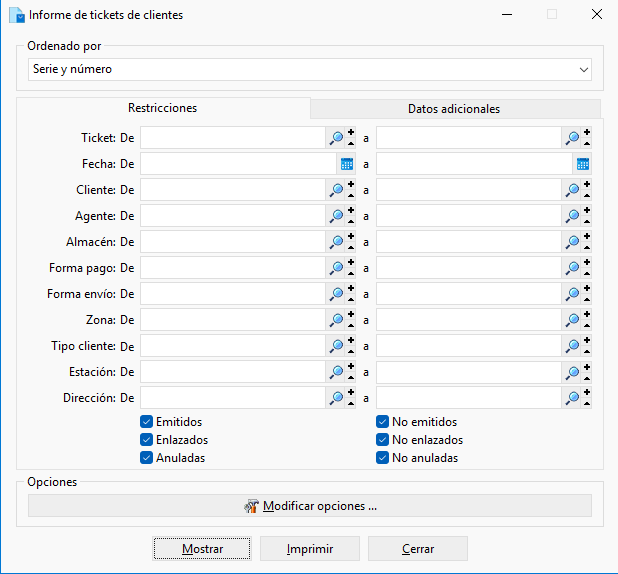The height and width of the screenshot is (574, 618).
Task: Click the Imprimir button
Action: point(310,548)
